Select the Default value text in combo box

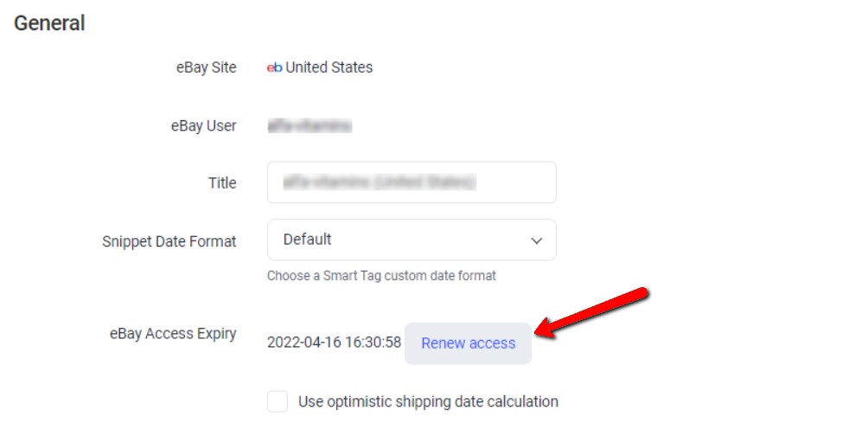[307, 240]
